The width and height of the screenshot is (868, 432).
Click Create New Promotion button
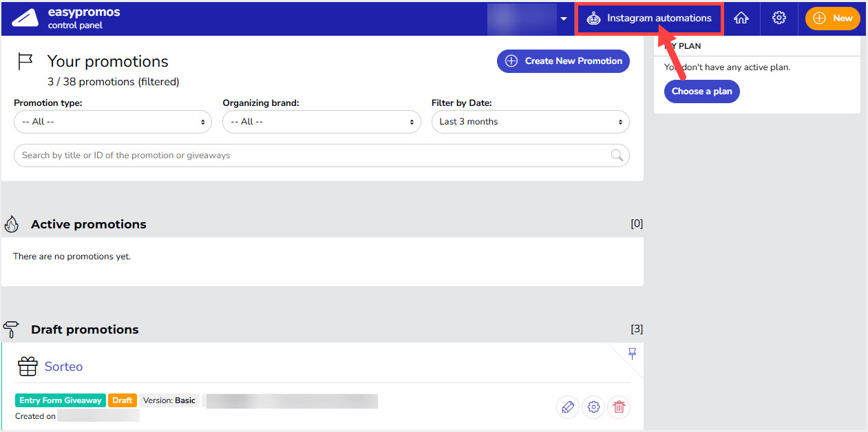click(x=563, y=61)
